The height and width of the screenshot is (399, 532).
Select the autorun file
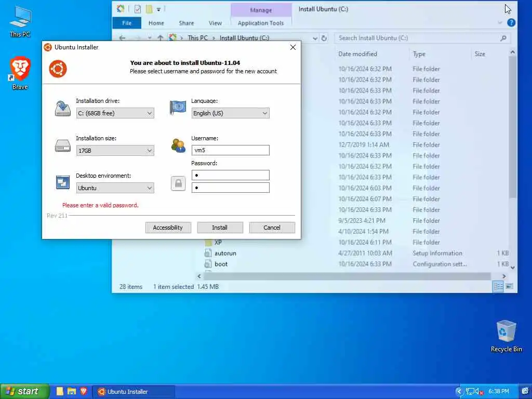point(225,253)
